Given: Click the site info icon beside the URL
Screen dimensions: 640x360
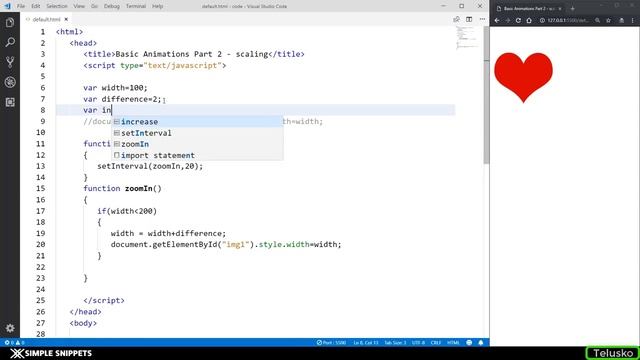Looking at the screenshot, I should [x=542, y=20].
